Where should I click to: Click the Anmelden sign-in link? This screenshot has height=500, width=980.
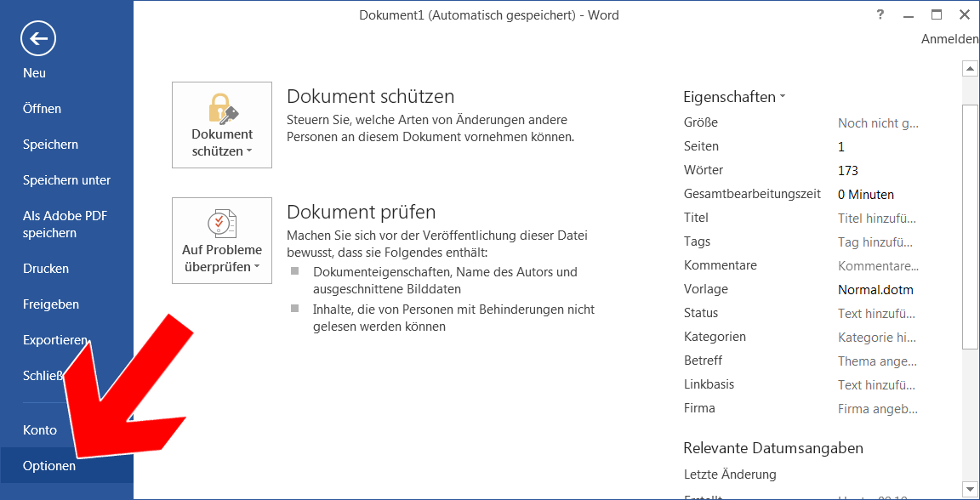(x=949, y=39)
